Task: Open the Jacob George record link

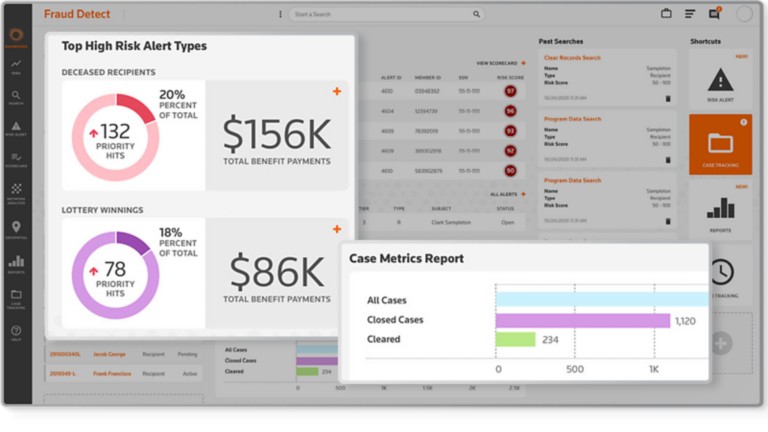Action: [109, 354]
